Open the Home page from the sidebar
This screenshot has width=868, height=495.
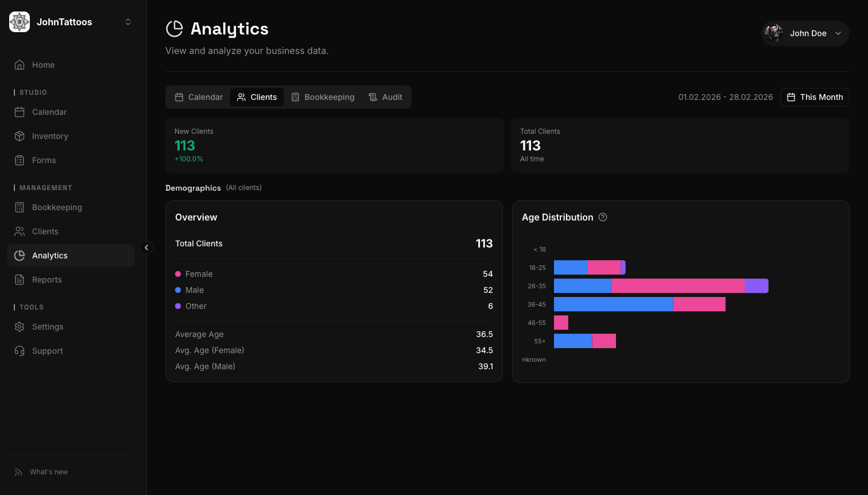pos(43,65)
